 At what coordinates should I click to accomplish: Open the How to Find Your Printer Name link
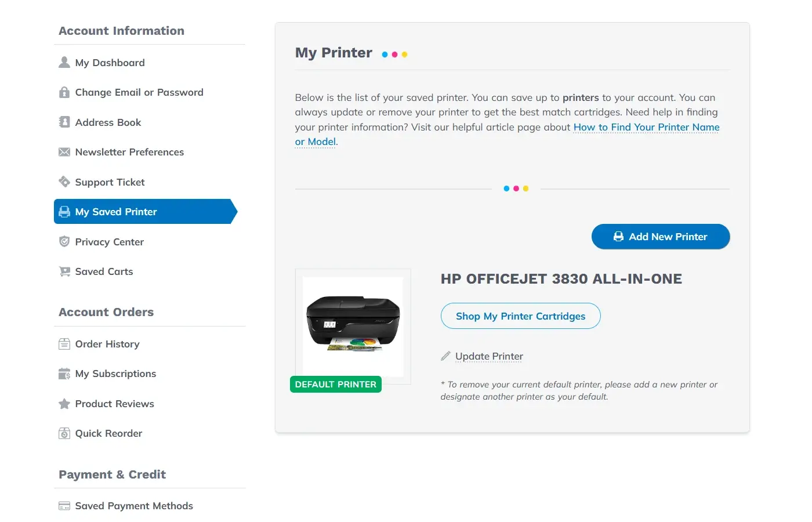click(646, 127)
